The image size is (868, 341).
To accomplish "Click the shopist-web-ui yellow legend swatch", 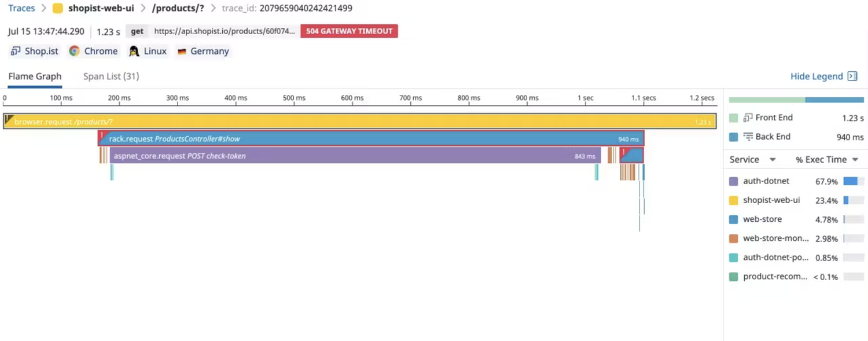I will click(734, 200).
